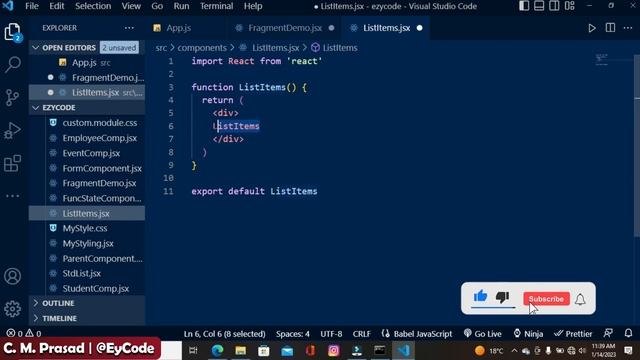Open the Explorer view in activity bar

point(12,31)
